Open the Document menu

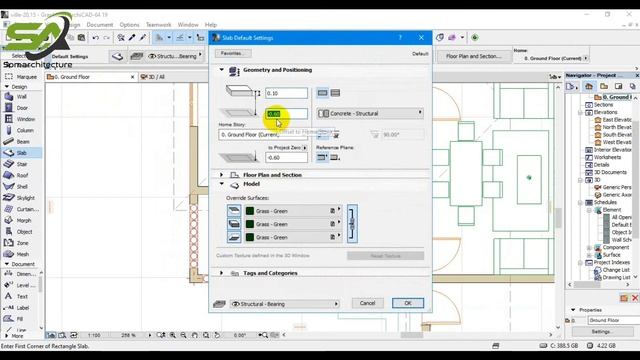coord(100,25)
